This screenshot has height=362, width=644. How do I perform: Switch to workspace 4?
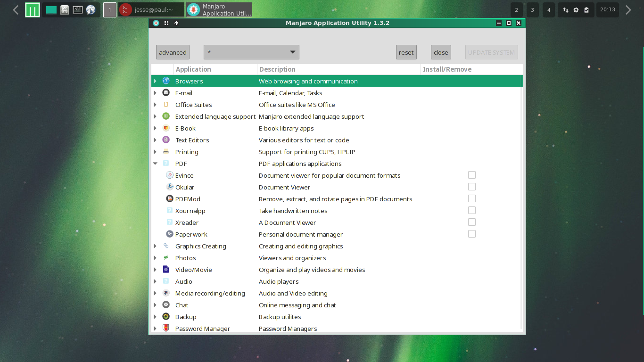pyautogui.click(x=549, y=10)
